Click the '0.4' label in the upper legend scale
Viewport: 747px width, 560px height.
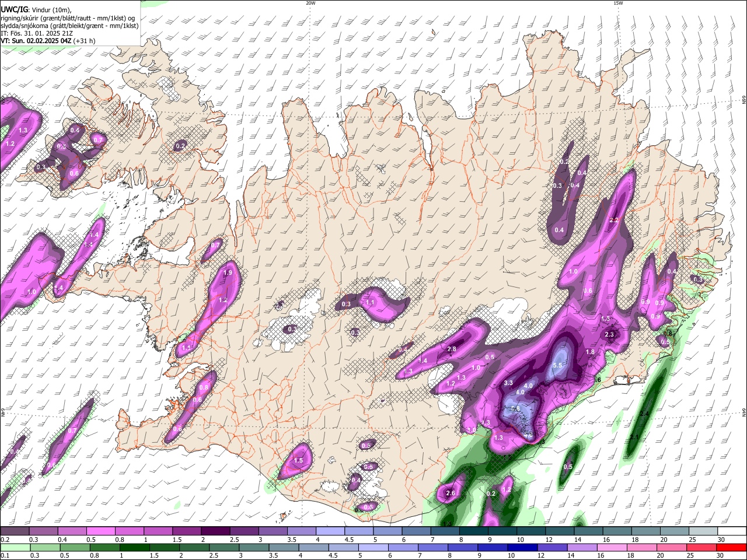[62, 540]
